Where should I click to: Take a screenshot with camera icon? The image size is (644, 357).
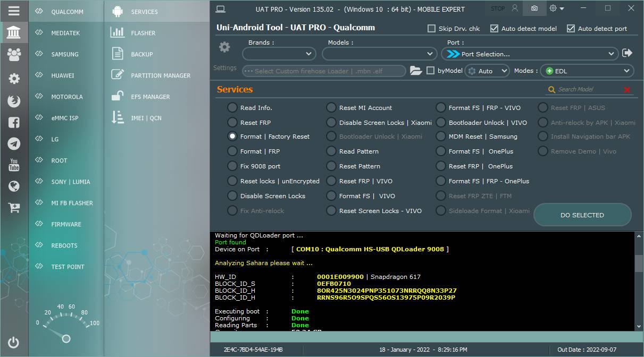(534, 8)
